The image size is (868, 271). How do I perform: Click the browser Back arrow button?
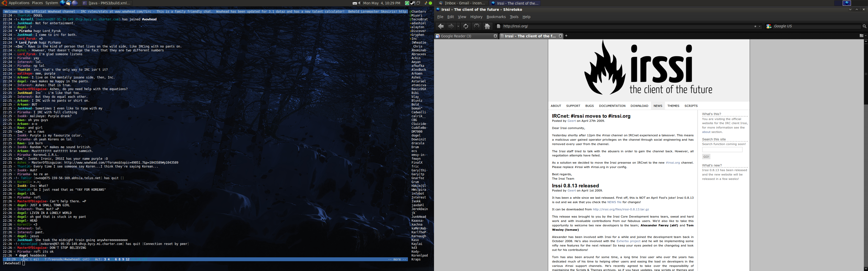(441, 26)
